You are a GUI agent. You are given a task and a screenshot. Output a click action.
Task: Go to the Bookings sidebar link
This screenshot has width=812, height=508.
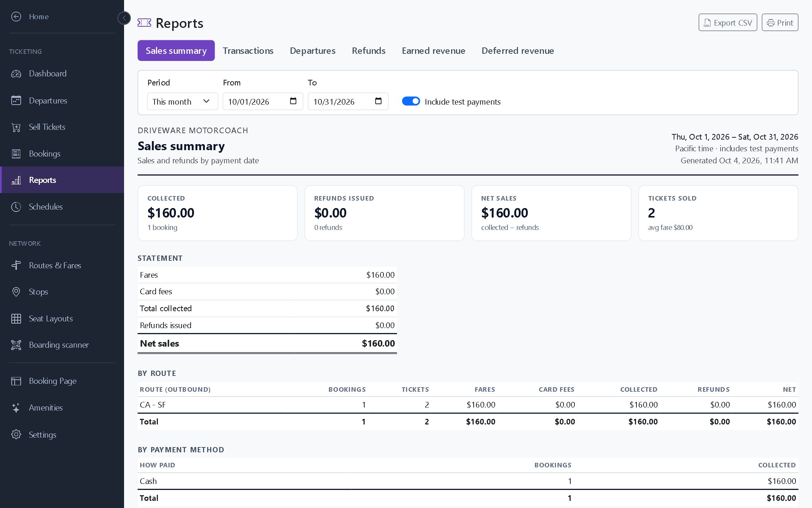click(x=62, y=154)
